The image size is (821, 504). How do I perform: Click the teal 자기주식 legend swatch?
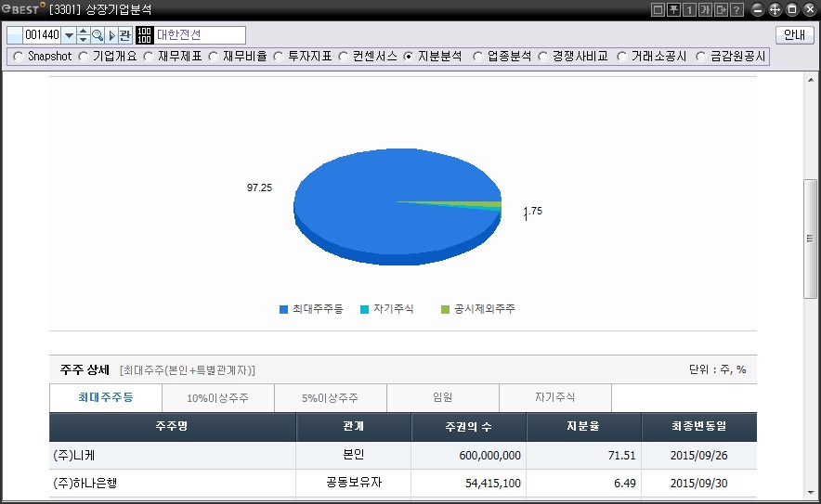(364, 309)
